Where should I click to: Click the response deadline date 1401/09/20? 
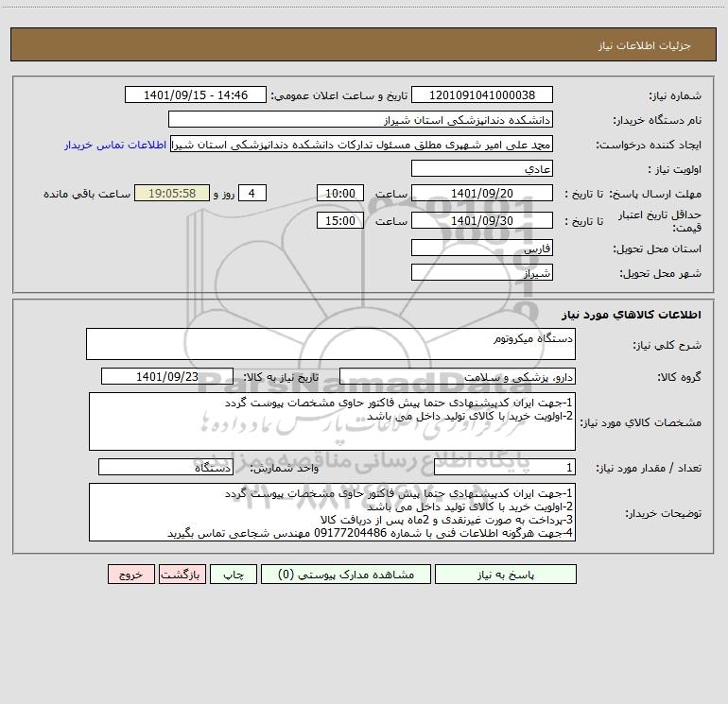(482, 193)
